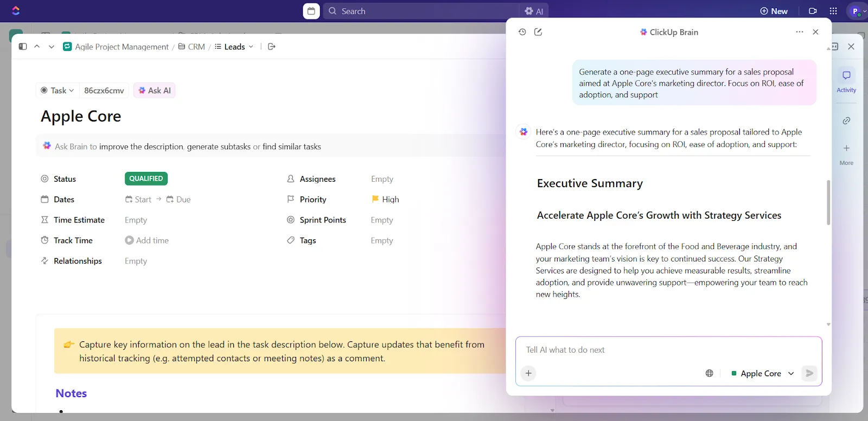Screen dimensions: 868x421
Task: Open the CRM folder breadcrumb
Action: pos(192,47)
